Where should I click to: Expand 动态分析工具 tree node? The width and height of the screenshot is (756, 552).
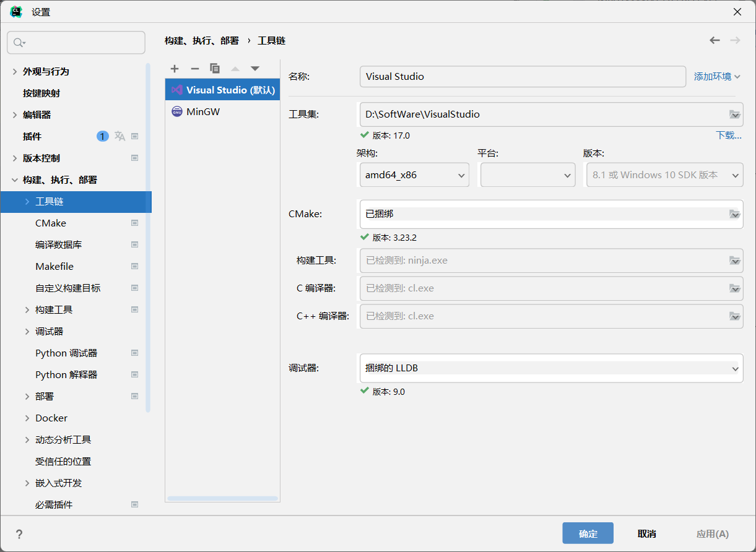click(x=27, y=440)
